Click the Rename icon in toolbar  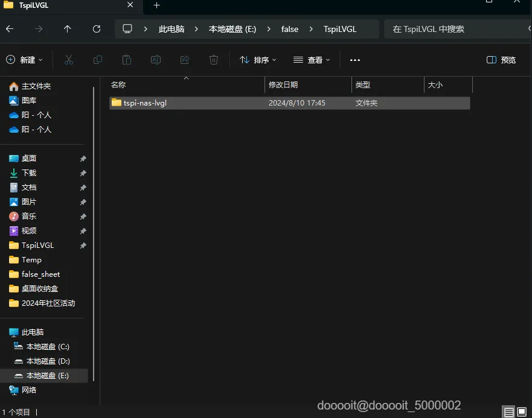tap(156, 60)
